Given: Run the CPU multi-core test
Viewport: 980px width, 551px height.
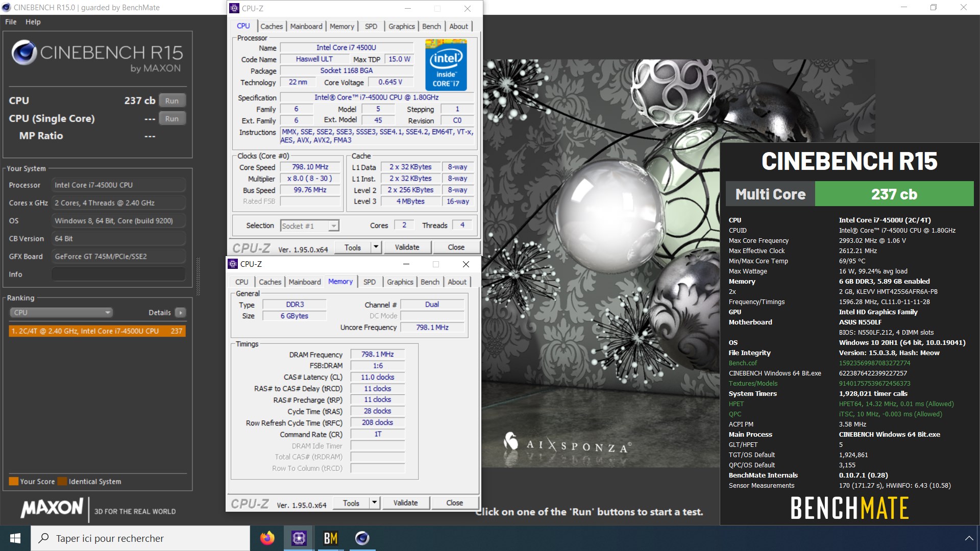Looking at the screenshot, I should coord(172,101).
